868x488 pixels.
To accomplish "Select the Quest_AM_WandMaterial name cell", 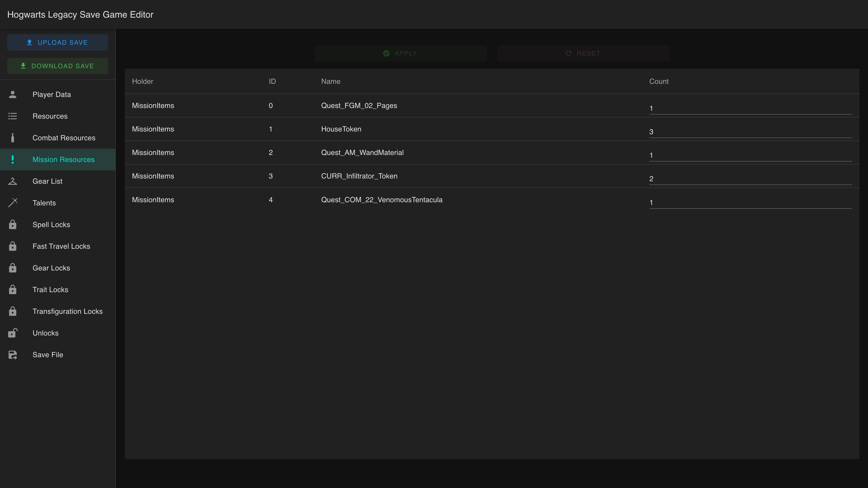I will pos(362,152).
